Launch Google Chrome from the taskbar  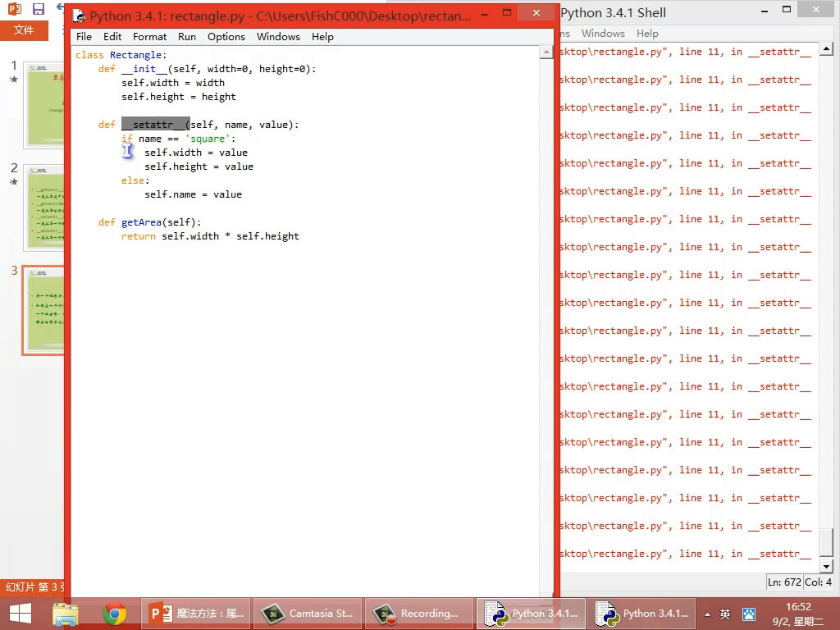[115, 613]
